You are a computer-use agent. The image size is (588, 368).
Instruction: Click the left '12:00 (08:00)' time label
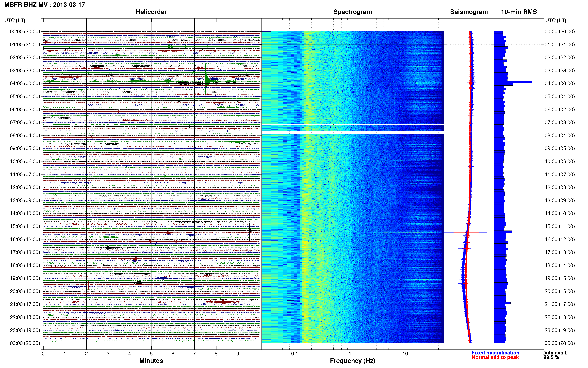coord(25,187)
